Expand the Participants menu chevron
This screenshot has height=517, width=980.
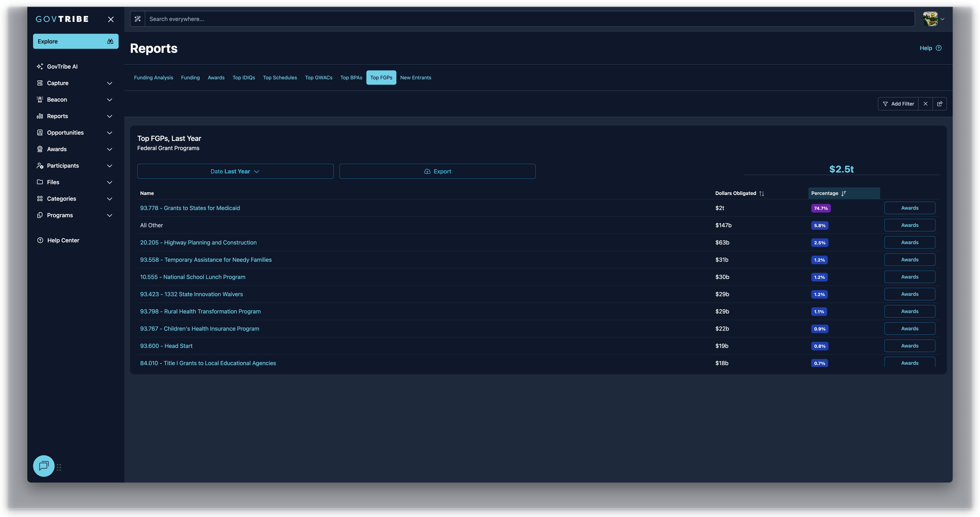110,166
